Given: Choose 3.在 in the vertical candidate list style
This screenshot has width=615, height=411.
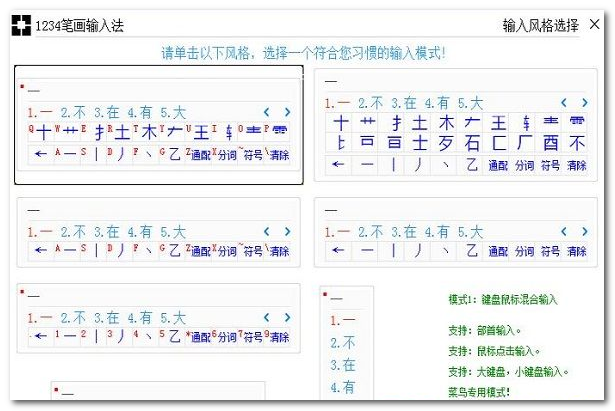Looking at the screenshot, I should pos(343,365).
